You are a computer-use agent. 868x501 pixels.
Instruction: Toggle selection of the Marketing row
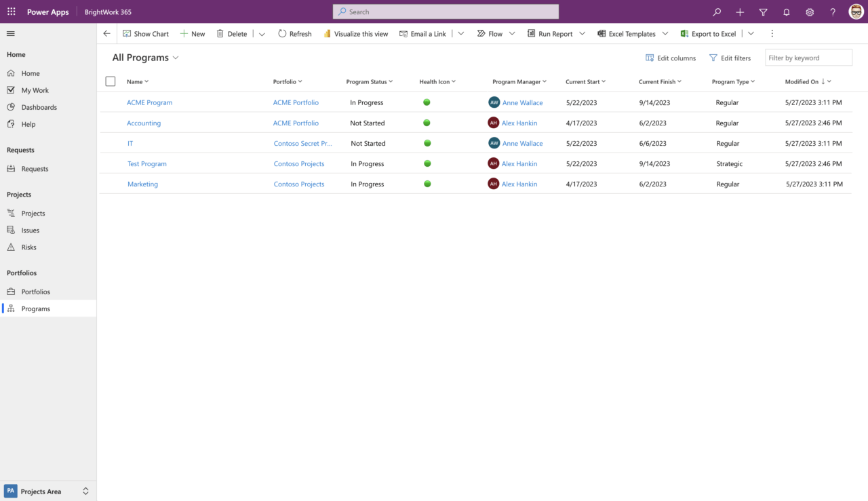click(x=111, y=184)
